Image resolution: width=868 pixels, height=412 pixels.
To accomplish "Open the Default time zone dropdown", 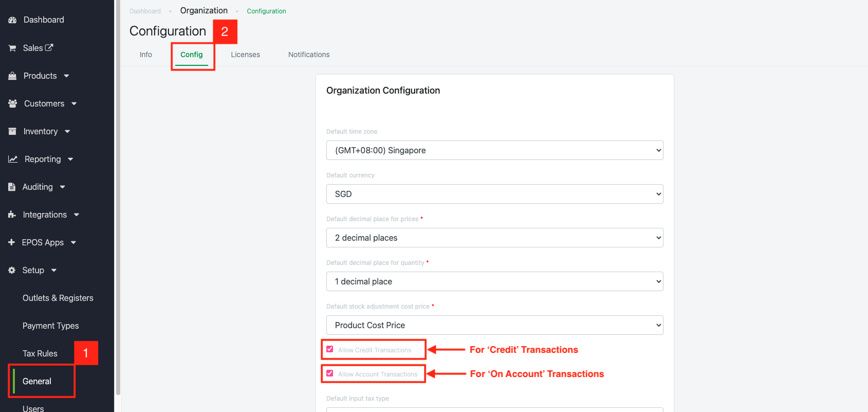I will coord(494,150).
